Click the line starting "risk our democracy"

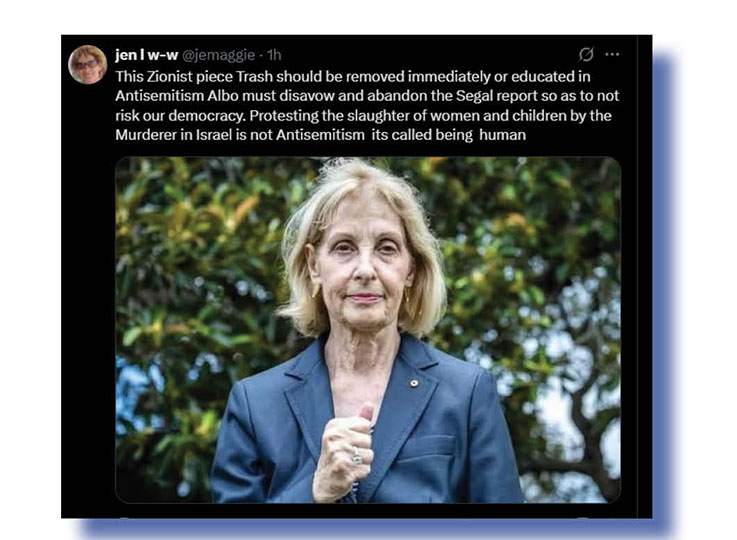pos(363,116)
